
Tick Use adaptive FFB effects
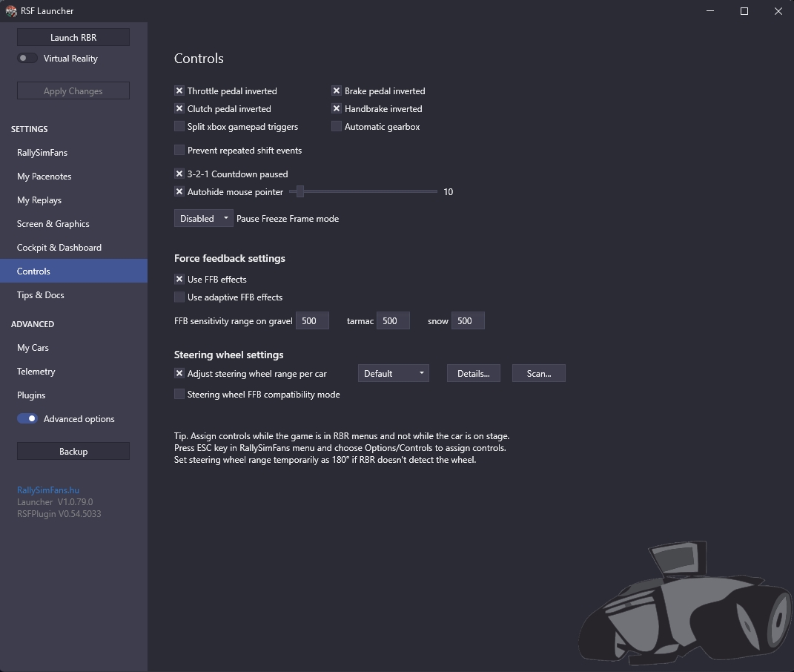tap(179, 297)
